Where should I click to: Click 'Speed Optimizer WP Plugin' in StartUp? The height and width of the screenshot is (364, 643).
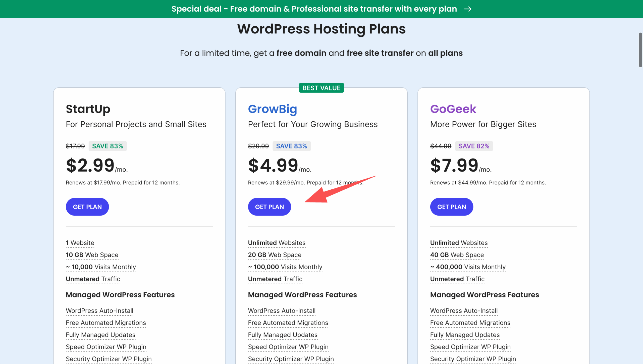[x=106, y=347]
